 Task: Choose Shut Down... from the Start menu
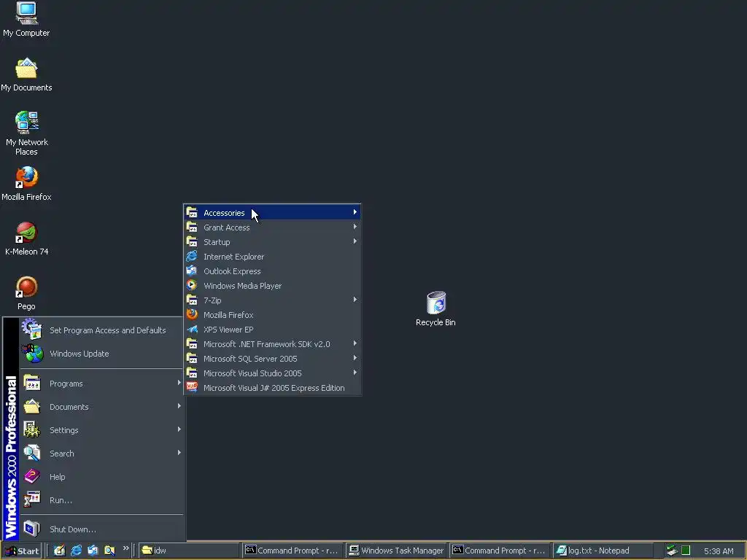pos(101,529)
